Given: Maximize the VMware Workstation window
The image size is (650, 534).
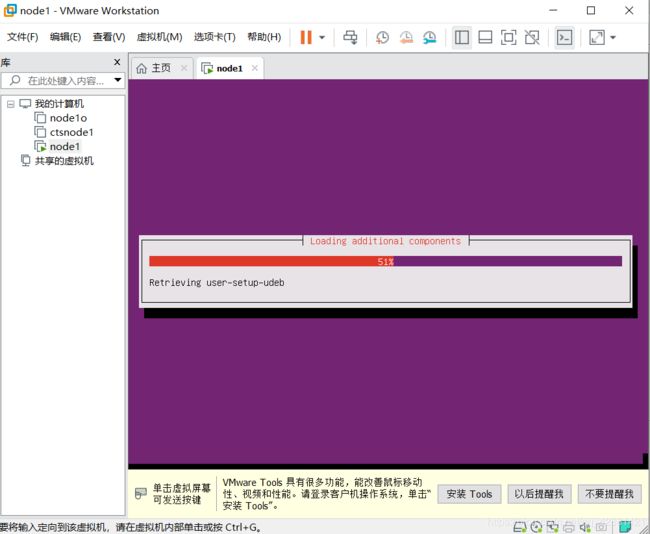Looking at the screenshot, I should point(591,10).
